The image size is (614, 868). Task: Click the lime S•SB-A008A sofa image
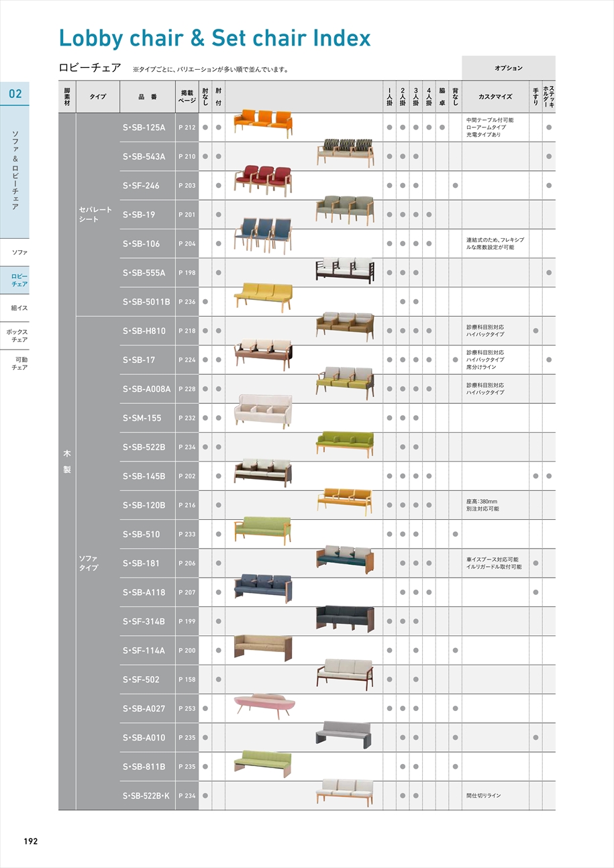coord(345,382)
